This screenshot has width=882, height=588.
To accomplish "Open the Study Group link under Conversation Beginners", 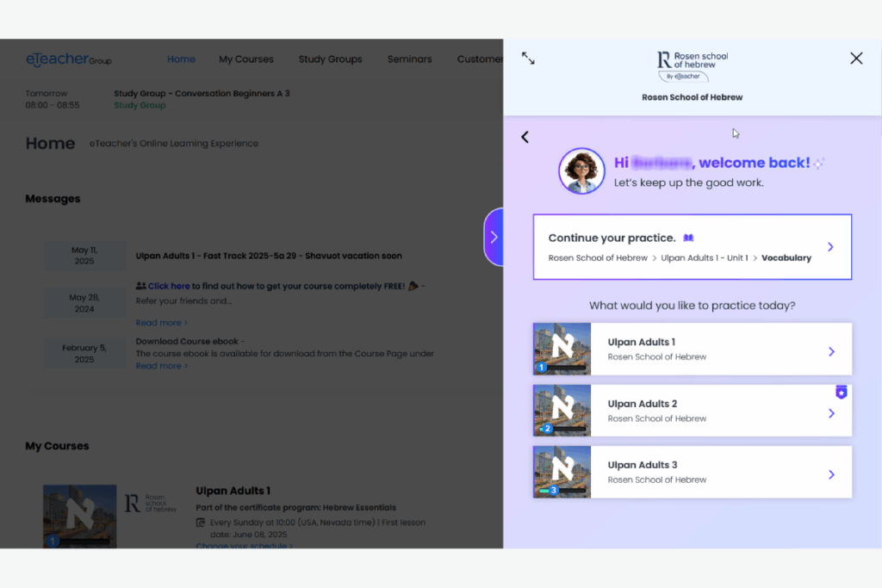I will click(x=140, y=105).
